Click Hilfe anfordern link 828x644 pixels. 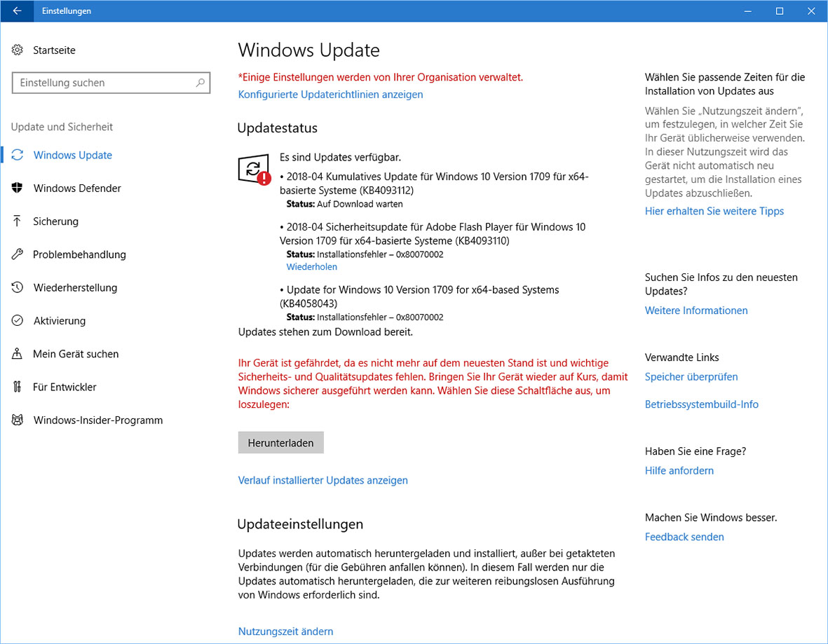tap(679, 471)
